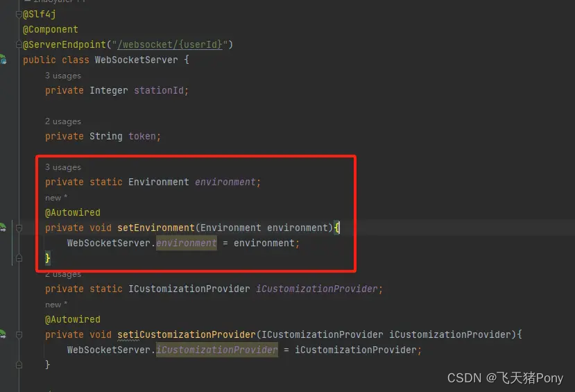
Task: Click the italic environment static field declaration name
Action: point(225,182)
